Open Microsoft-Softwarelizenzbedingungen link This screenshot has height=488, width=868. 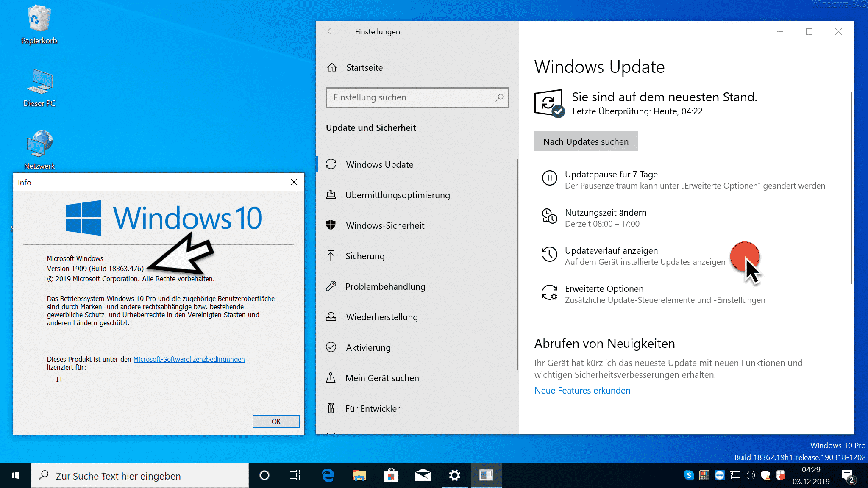click(189, 359)
